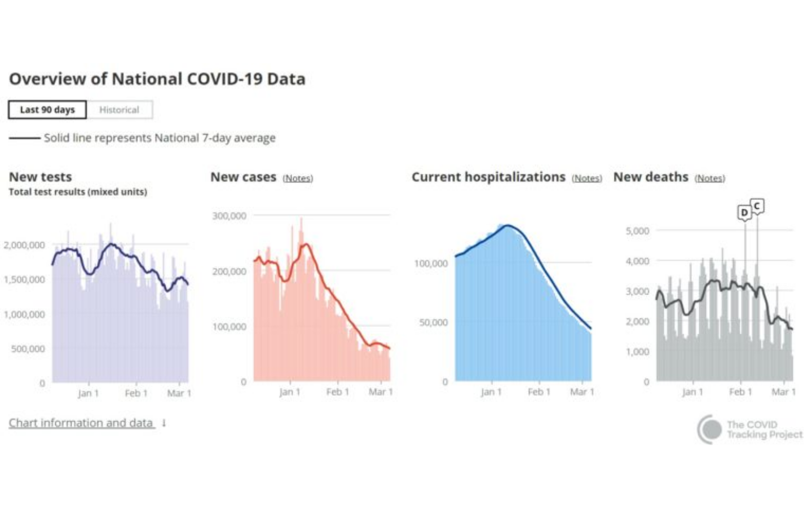Click the New tests chart bars
Viewport: 812px width, 508px height.
coord(120,327)
